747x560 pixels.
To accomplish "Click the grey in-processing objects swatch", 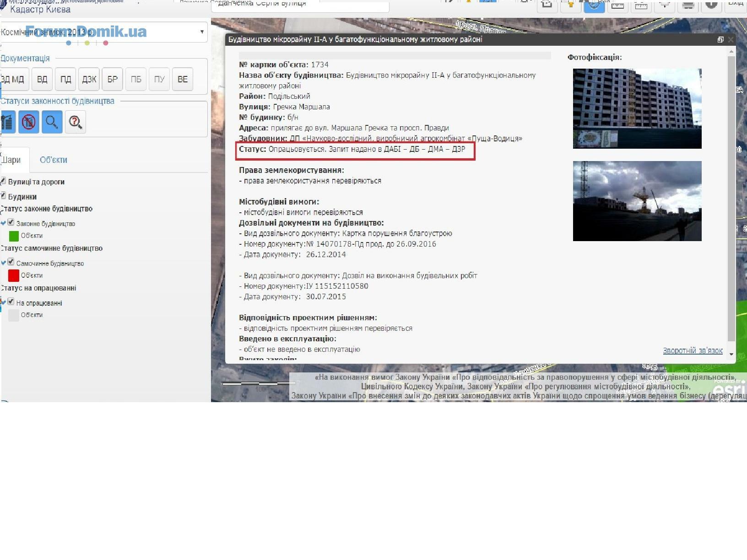I will (x=14, y=315).
